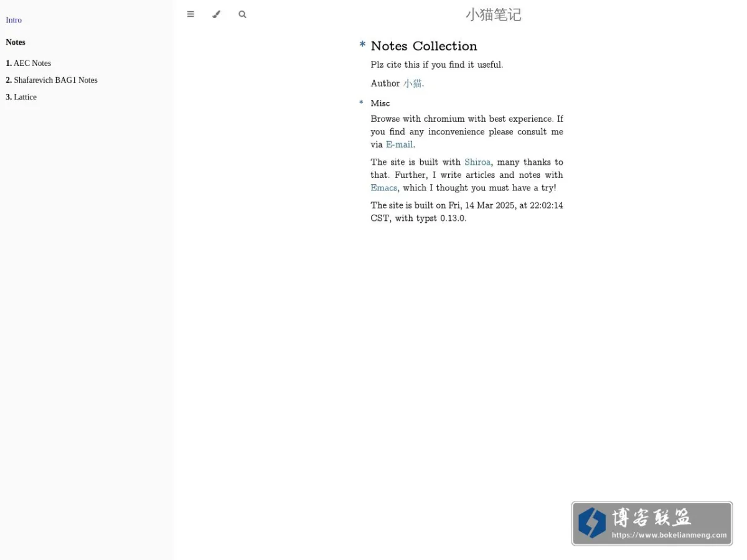Click the build date 'Fri, 14 Mar 2025'
The width and height of the screenshot is (747, 560).
tap(482, 205)
